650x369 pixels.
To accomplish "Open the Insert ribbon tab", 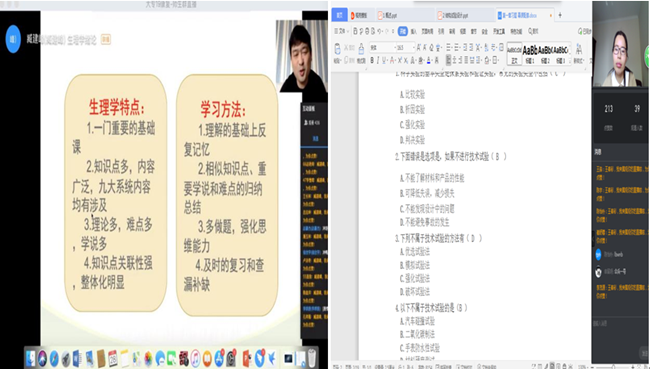I will point(414,31).
